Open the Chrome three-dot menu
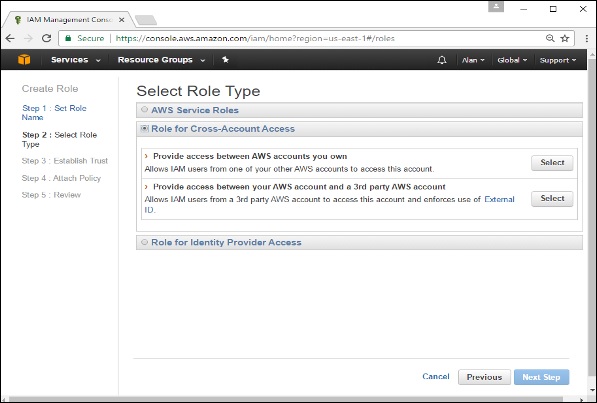 [x=586, y=38]
